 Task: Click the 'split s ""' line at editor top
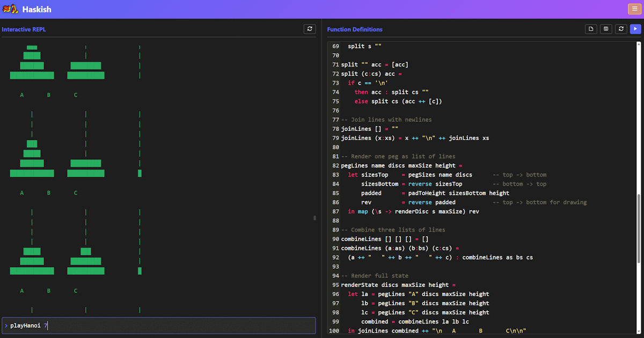pyautogui.click(x=364, y=46)
